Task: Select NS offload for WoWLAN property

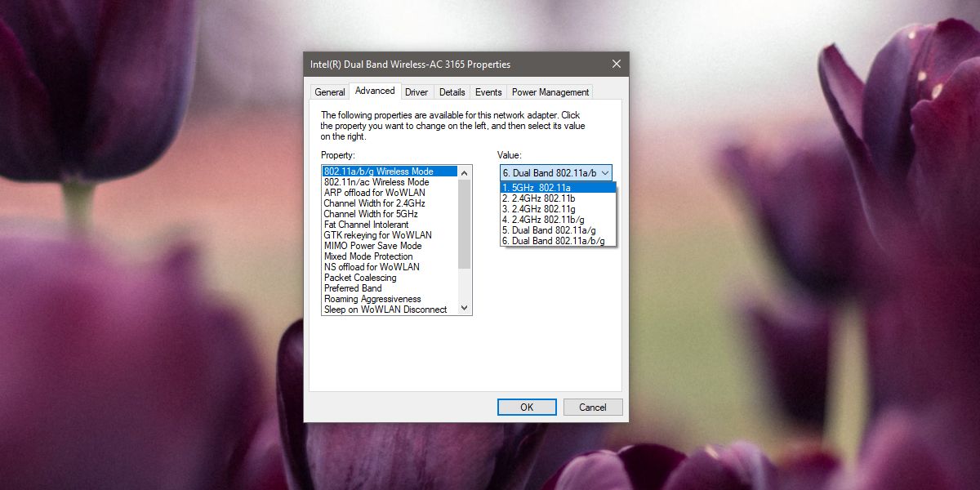Action: point(390,267)
